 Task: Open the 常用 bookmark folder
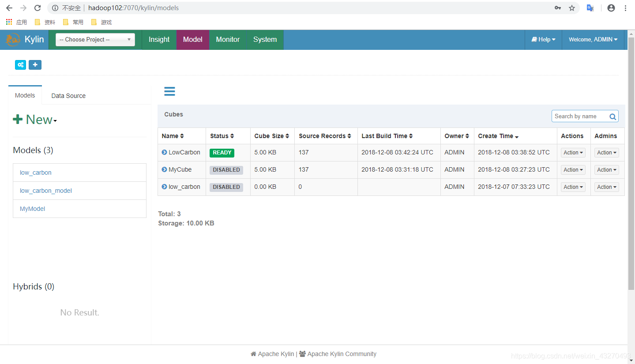tap(73, 22)
